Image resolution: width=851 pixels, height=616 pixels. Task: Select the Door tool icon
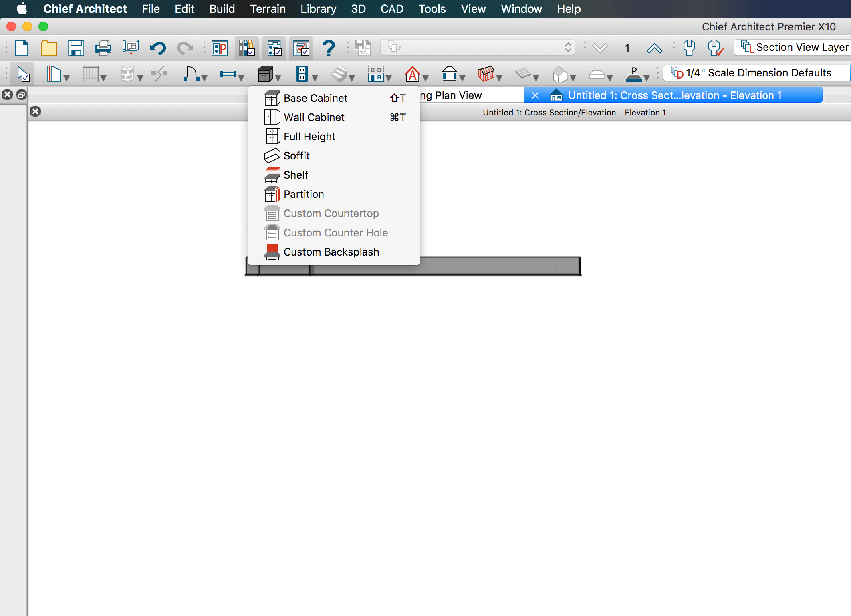[x=191, y=74]
